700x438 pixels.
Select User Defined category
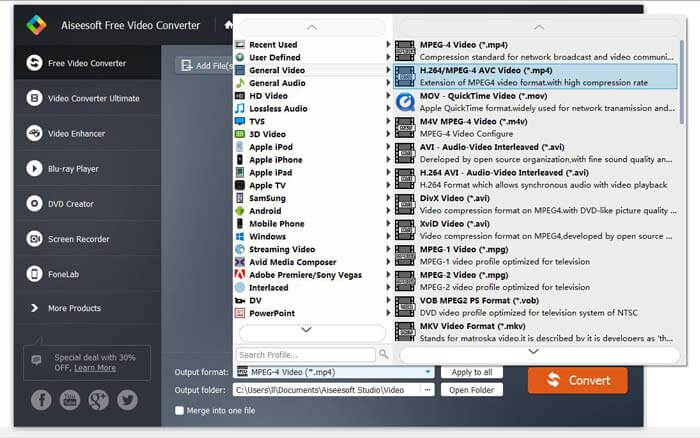click(x=312, y=57)
